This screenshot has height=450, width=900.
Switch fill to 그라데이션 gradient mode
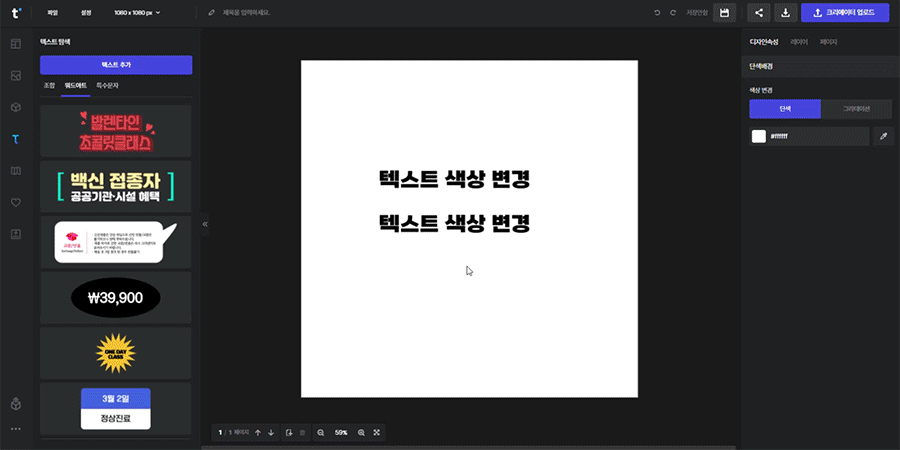click(x=857, y=108)
